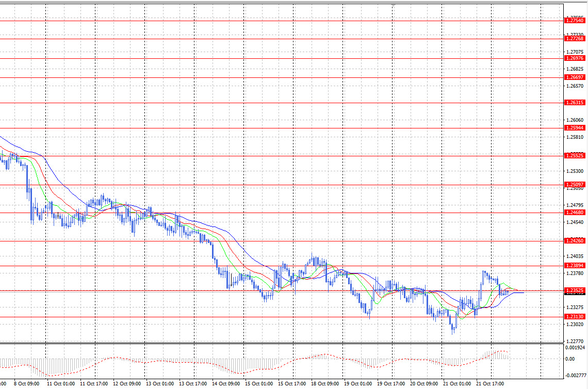Select the red 1.23894 price label

click(575, 266)
